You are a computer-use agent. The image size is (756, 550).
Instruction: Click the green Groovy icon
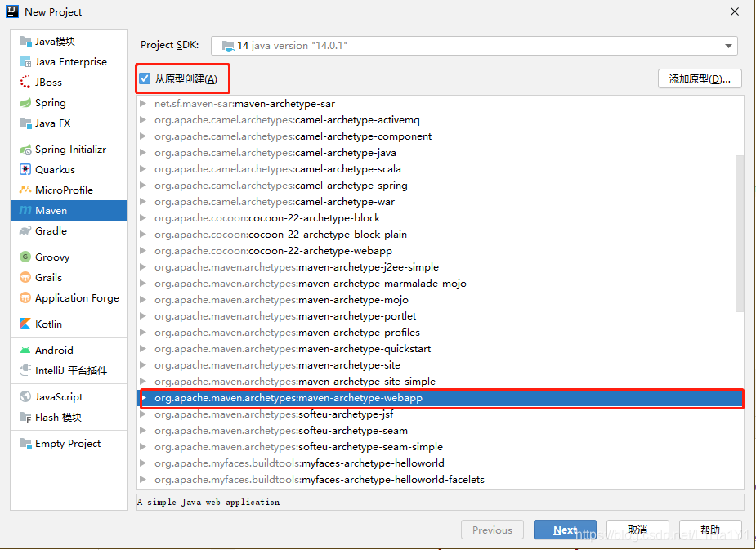coord(25,257)
